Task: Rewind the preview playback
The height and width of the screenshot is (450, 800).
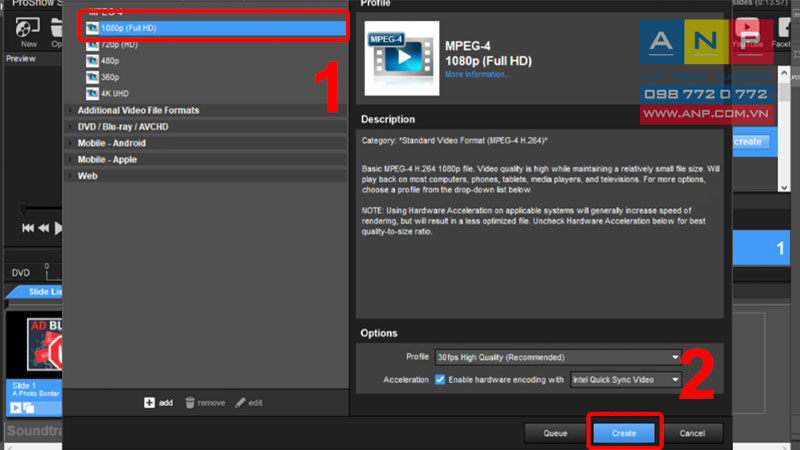Action: [x=44, y=228]
